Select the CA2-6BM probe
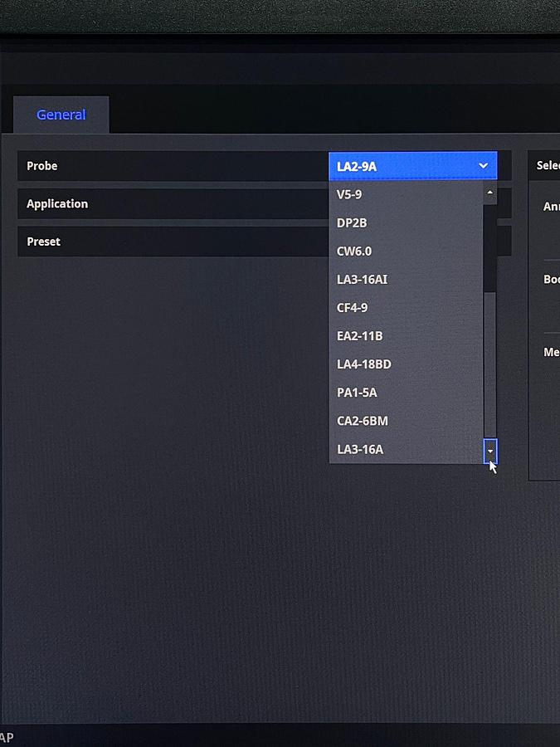Screen dimensions: 560x747 pyautogui.click(x=405, y=421)
